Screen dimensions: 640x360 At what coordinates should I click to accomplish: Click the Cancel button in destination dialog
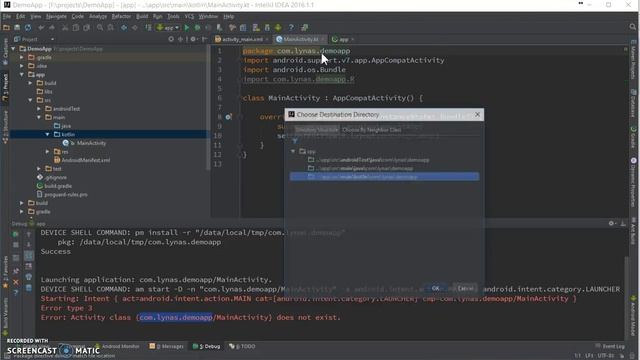[x=465, y=288]
